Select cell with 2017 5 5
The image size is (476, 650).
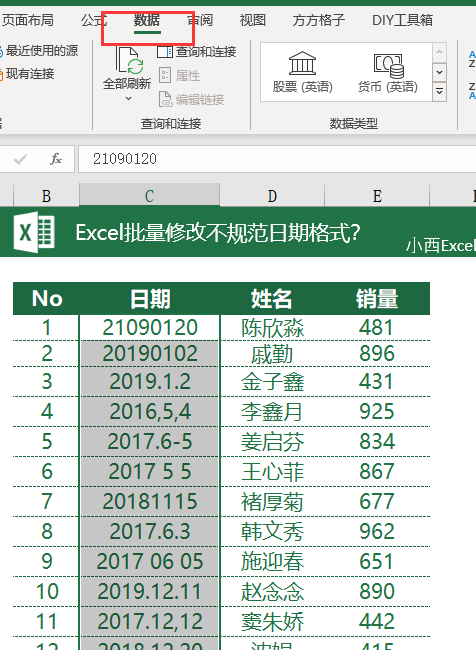click(149, 471)
